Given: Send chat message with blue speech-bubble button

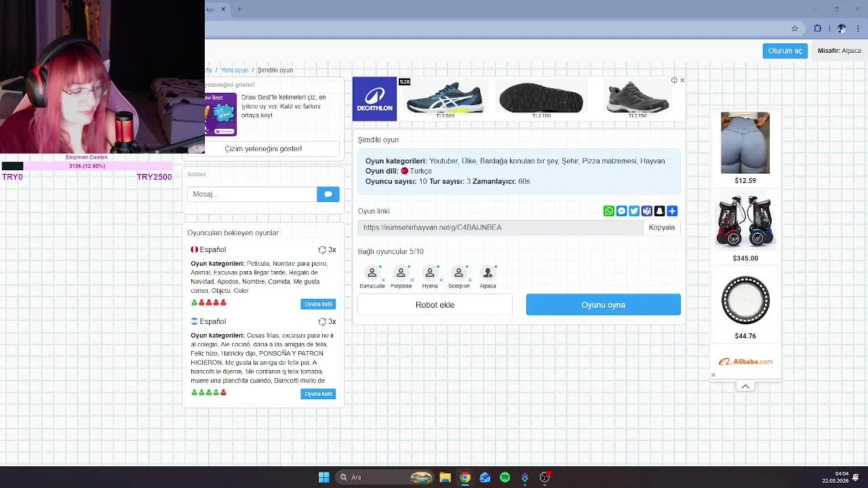Looking at the screenshot, I should click(x=328, y=194).
